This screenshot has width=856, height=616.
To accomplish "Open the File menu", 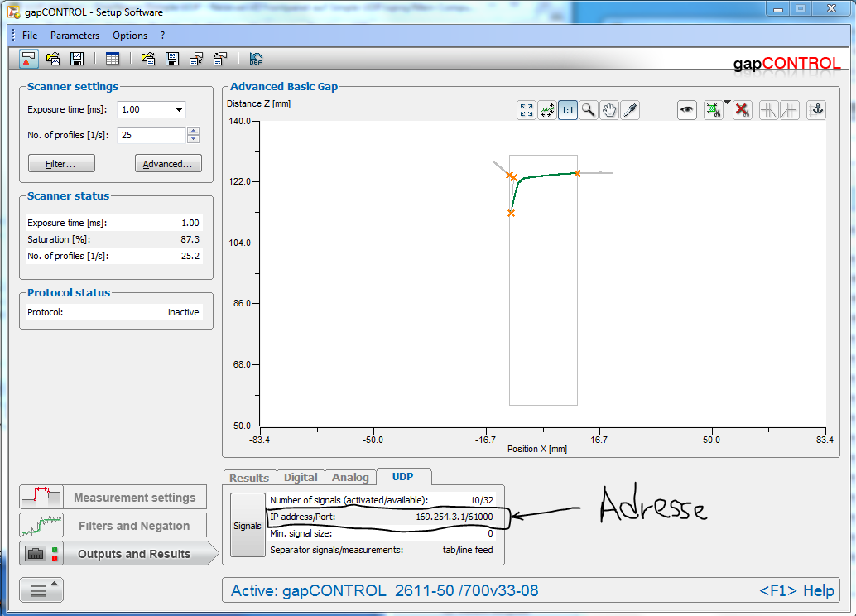I will tap(30, 36).
